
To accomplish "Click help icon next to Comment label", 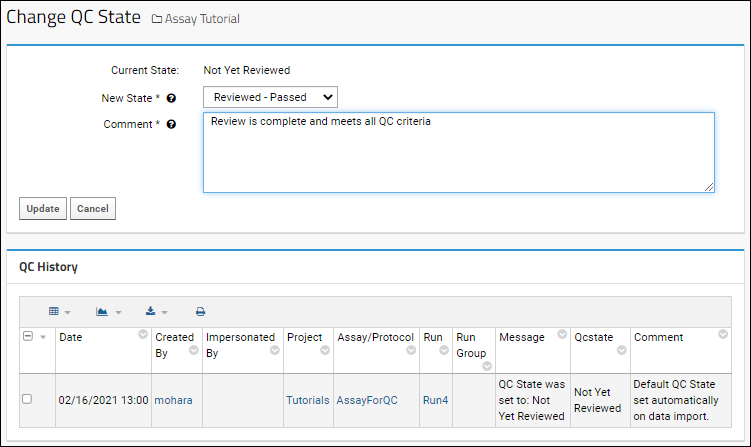I will click(x=171, y=124).
